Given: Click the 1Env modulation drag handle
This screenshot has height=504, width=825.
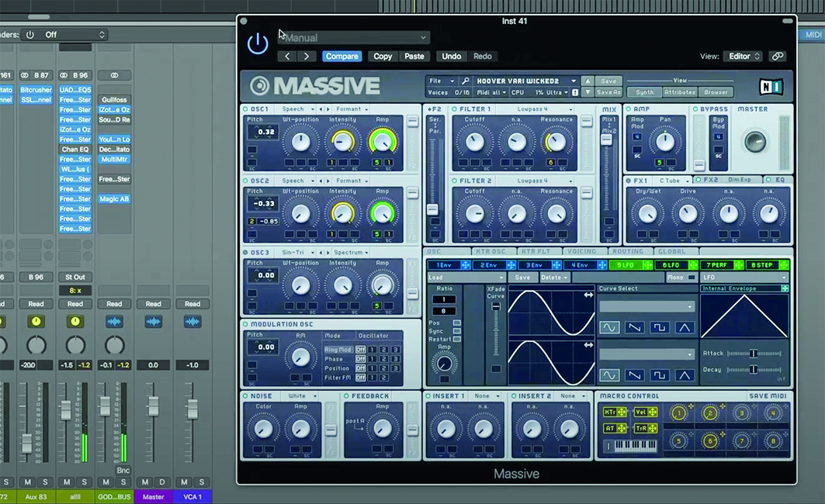Looking at the screenshot, I should point(465,265).
